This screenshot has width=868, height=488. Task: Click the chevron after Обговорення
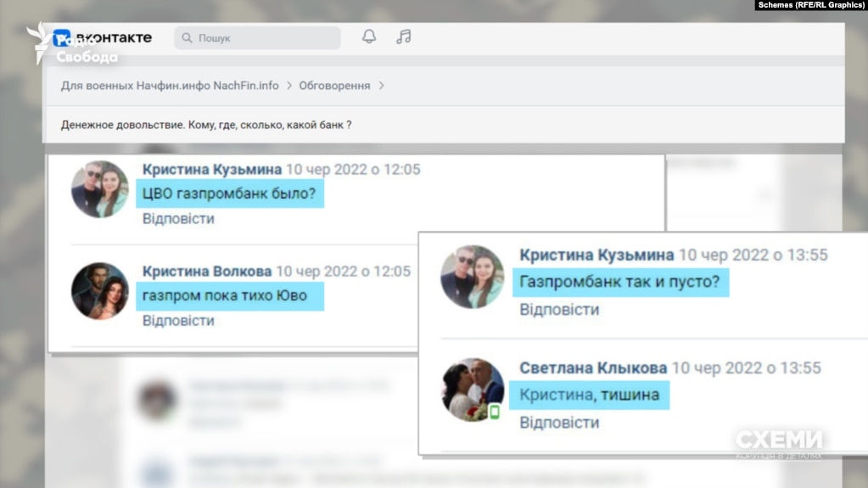pyautogui.click(x=382, y=86)
